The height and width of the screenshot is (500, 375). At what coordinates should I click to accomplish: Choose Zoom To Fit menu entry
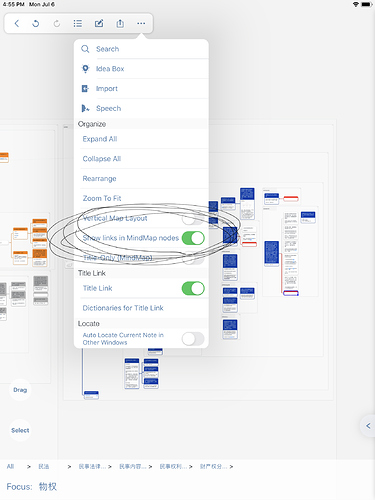click(141, 198)
